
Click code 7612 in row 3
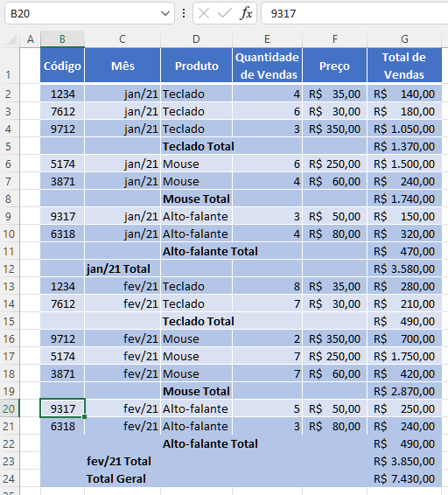point(62,111)
